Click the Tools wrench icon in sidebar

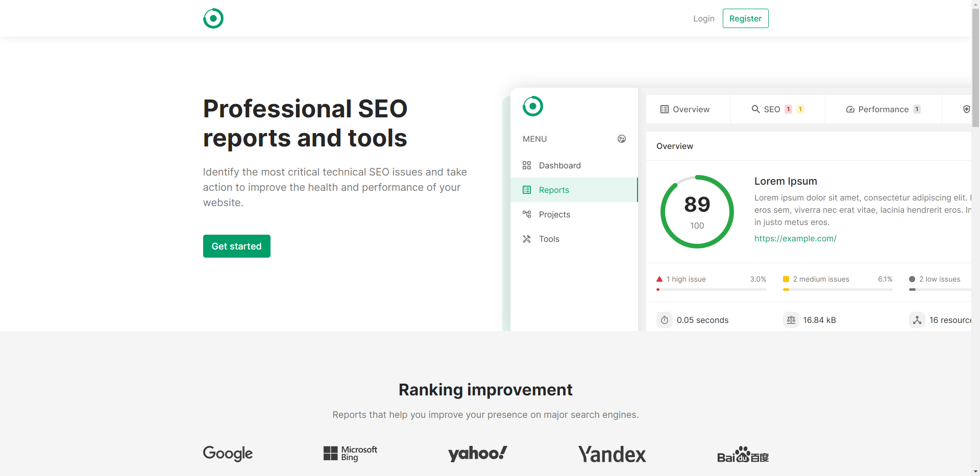pyautogui.click(x=527, y=239)
